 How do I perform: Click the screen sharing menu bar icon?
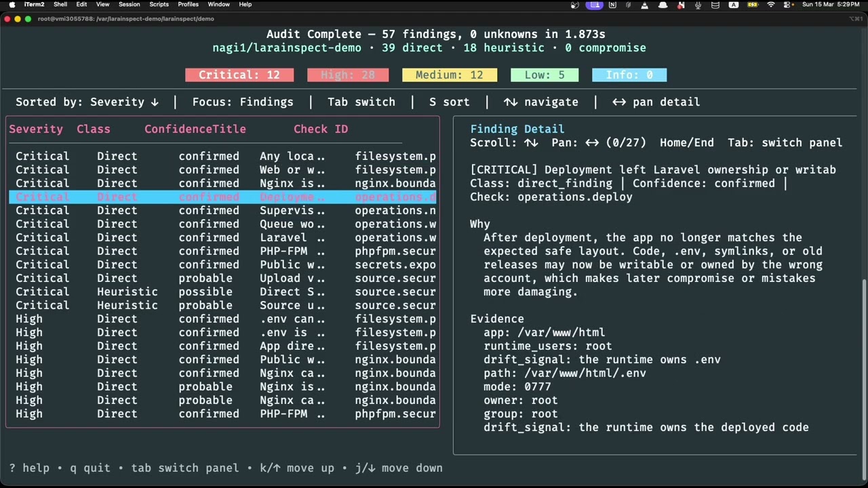(595, 4)
